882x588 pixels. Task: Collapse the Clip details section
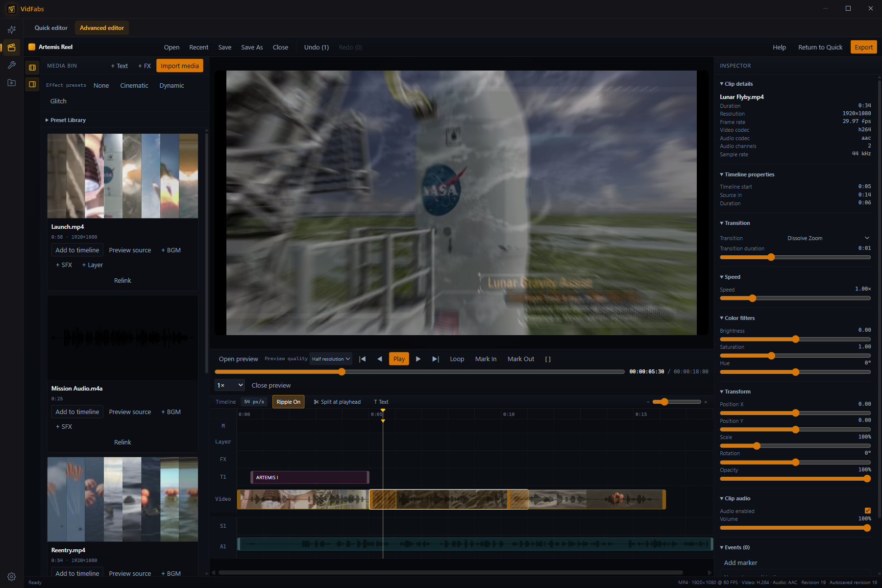click(x=736, y=84)
